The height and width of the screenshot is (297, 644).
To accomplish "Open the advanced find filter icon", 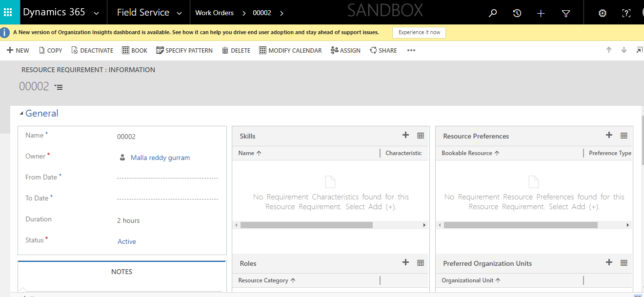I will coord(566,13).
